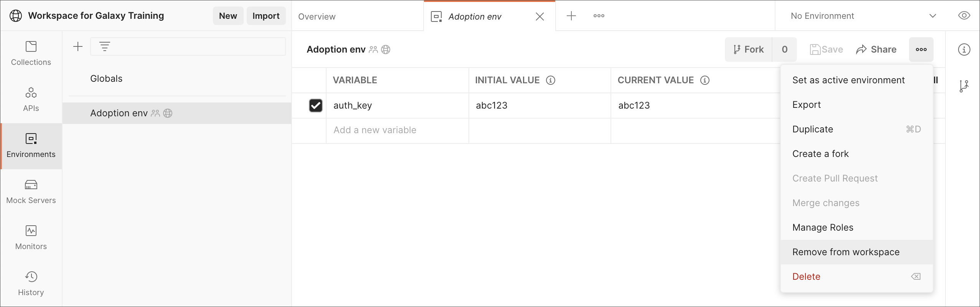Click Initial Value info icon
980x307 pixels.
pyautogui.click(x=551, y=80)
